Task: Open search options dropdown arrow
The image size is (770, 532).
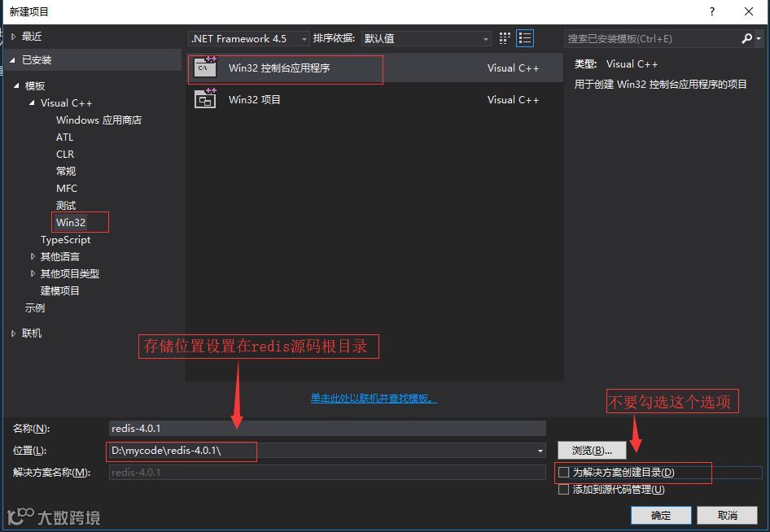Action: pos(759,38)
